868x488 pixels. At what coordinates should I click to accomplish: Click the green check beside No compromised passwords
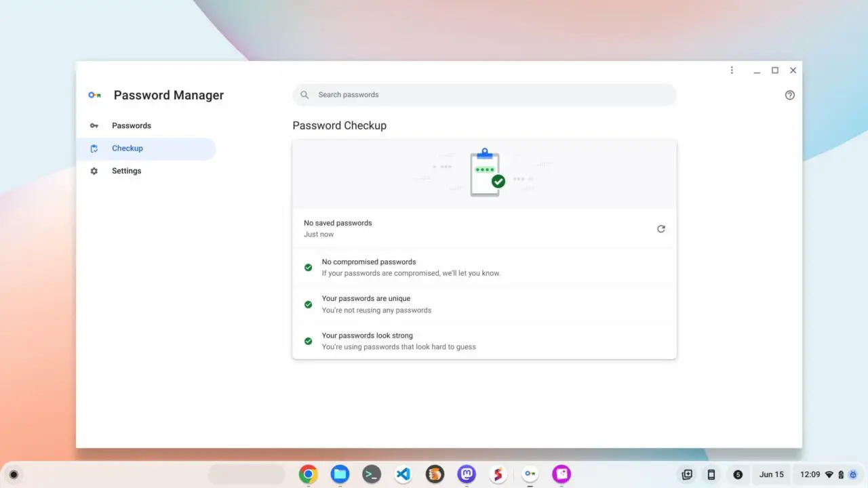(x=308, y=267)
